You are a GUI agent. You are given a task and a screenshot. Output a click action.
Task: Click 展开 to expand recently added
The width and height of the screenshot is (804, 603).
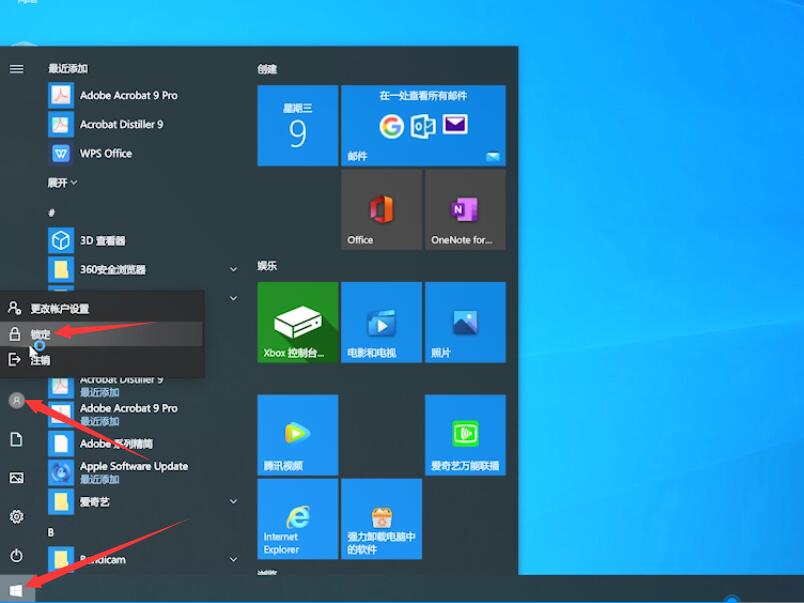coord(62,183)
